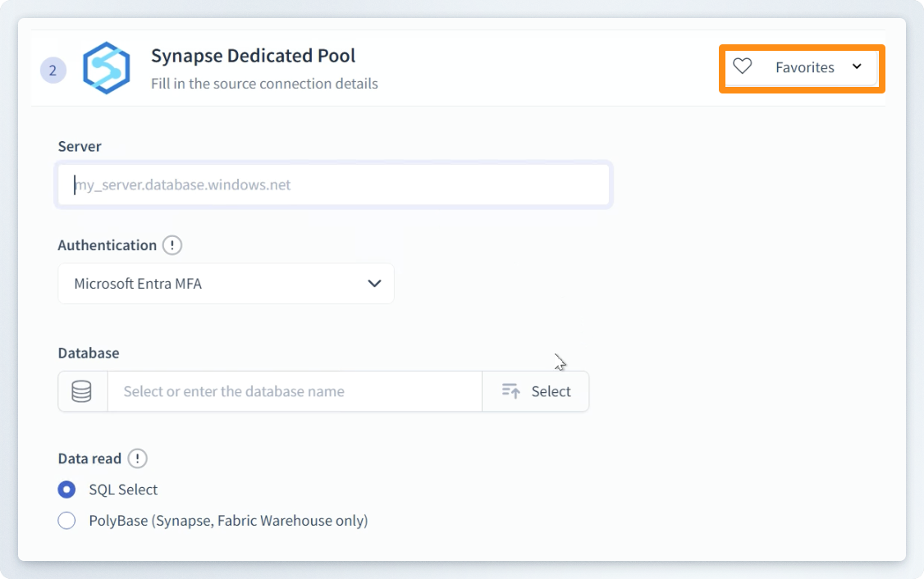924x579 pixels.
Task: Click the Authentication info icon
Action: 172,245
